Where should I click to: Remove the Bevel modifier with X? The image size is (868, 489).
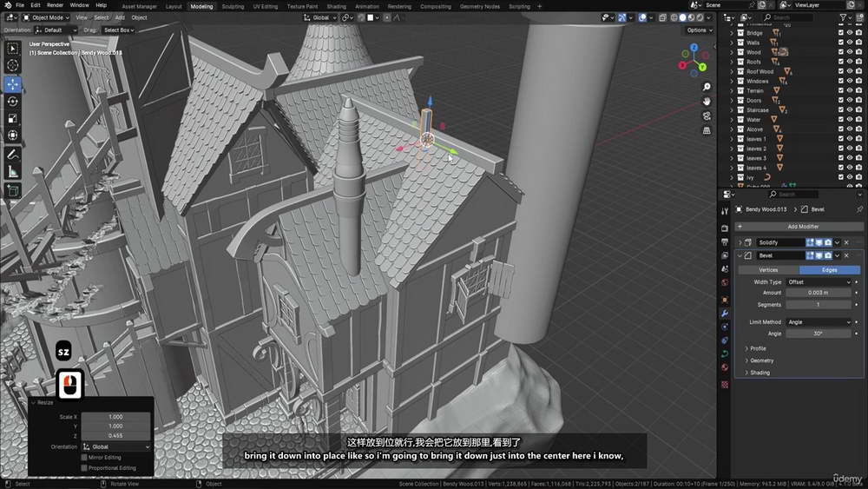pyautogui.click(x=846, y=255)
